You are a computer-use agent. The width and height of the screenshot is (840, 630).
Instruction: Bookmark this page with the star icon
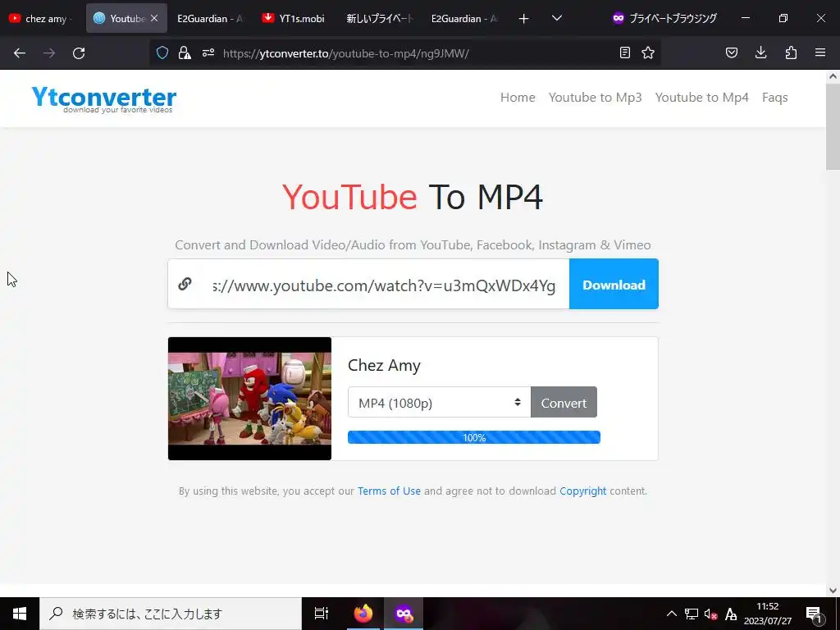(x=648, y=52)
